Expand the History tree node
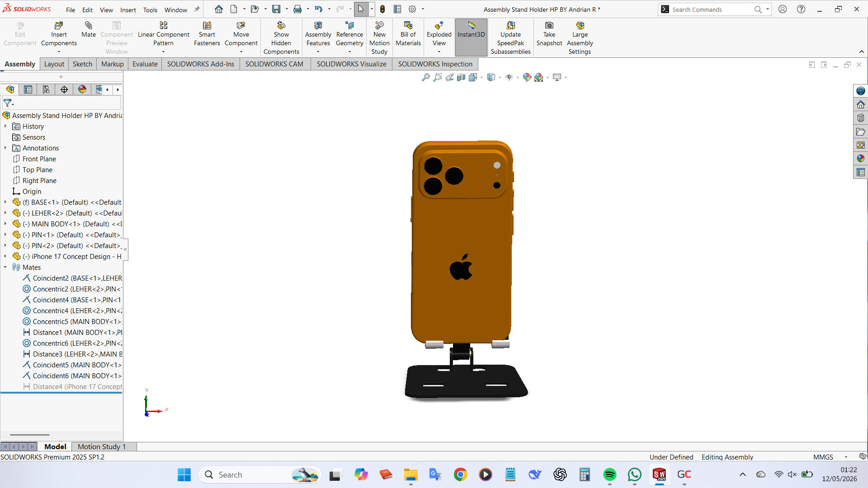The height and width of the screenshot is (488, 868). 5,127
